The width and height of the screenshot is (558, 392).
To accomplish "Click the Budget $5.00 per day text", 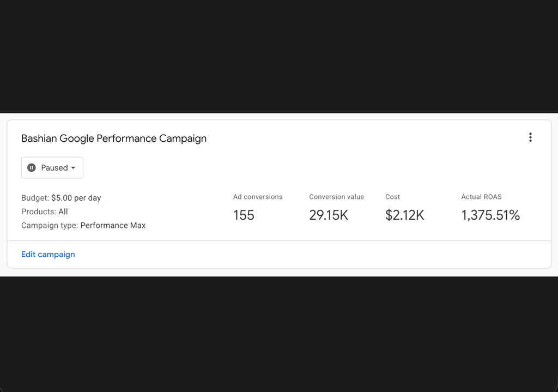I will [61, 197].
